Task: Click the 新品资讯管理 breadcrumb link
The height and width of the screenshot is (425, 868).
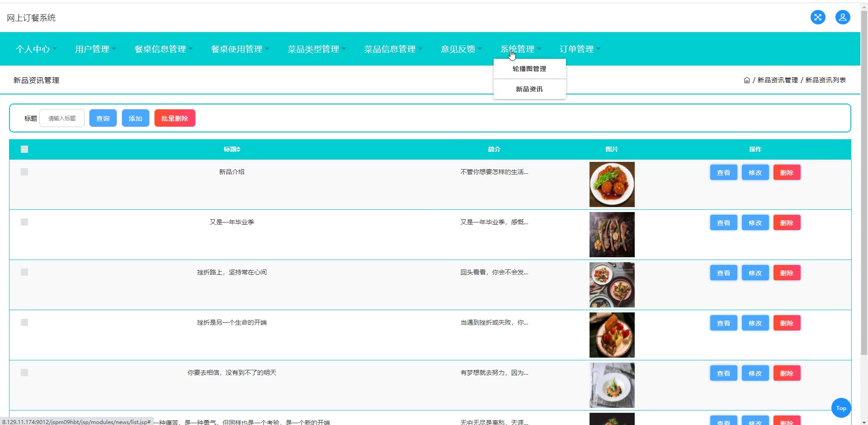Action: 778,80
